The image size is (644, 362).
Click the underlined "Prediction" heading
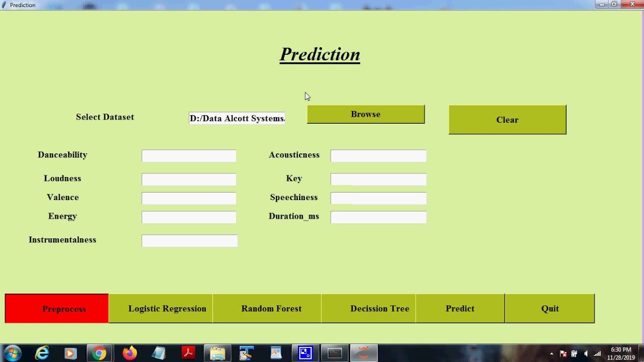pos(320,55)
